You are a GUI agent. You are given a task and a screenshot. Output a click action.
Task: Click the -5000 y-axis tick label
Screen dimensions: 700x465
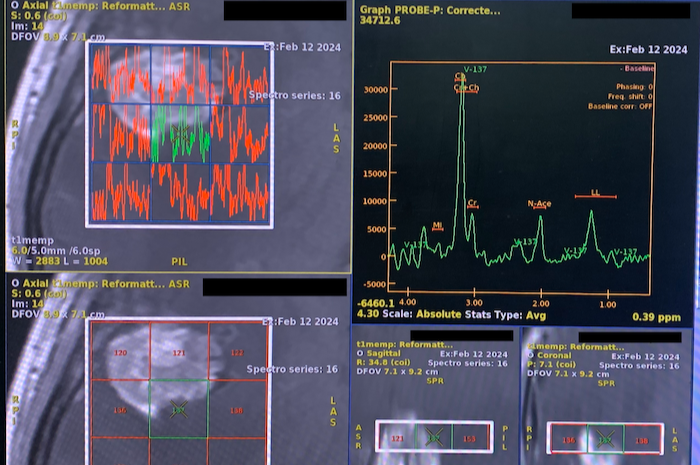tap(374, 284)
